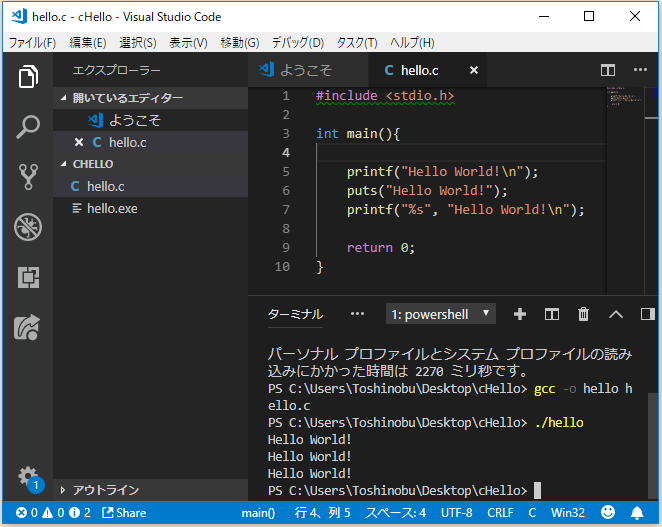662x527 pixels.
Task: Switch to the ようこそ welcome tab
Action: point(308,70)
